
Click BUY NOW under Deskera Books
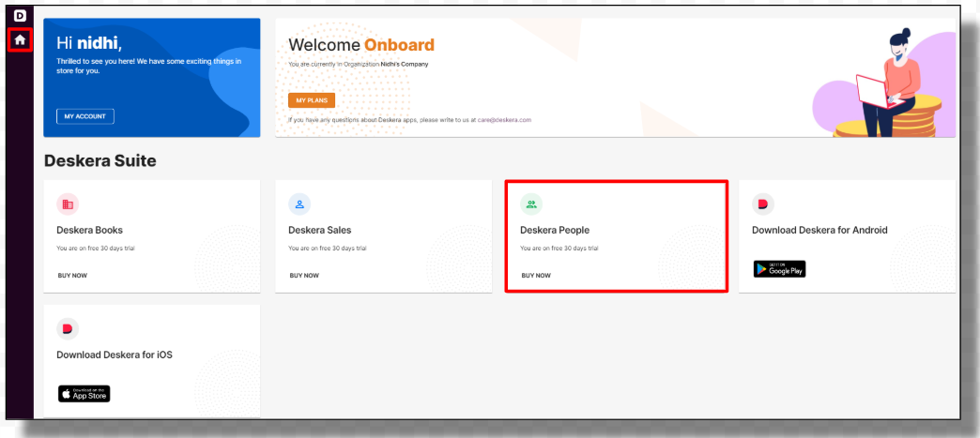coord(72,276)
